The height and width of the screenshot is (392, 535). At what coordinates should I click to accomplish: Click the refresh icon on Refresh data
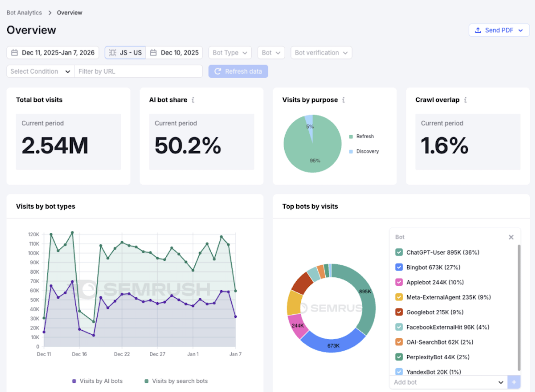click(x=218, y=71)
